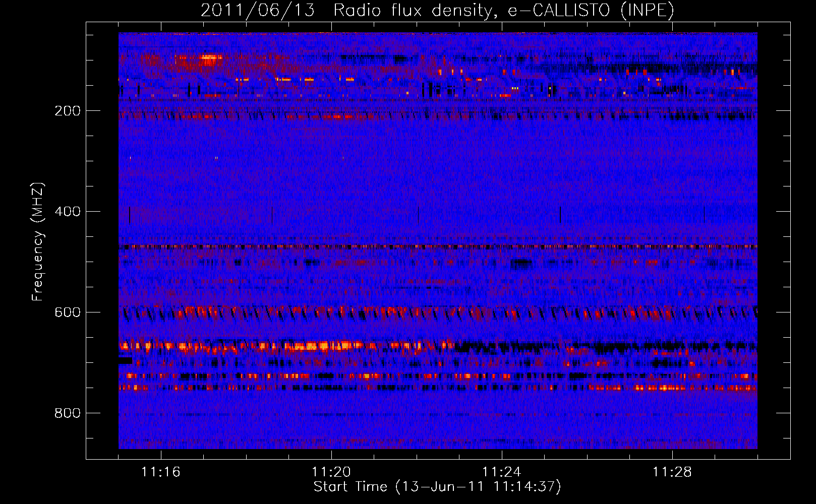This screenshot has width=816, height=504.
Task: Click the 400 frequency tick label
Action: 68,212
